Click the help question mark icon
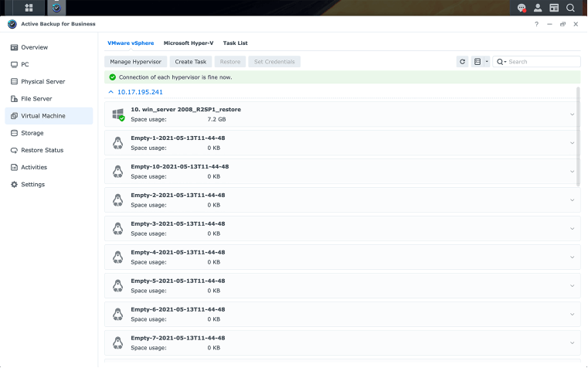This screenshot has height=368, width=588. pyautogui.click(x=537, y=24)
